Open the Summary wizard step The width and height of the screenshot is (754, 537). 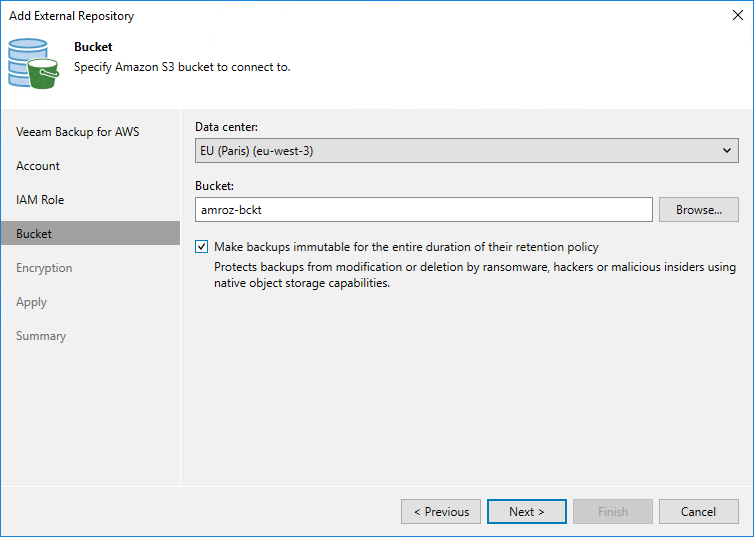pyautogui.click(x=41, y=336)
